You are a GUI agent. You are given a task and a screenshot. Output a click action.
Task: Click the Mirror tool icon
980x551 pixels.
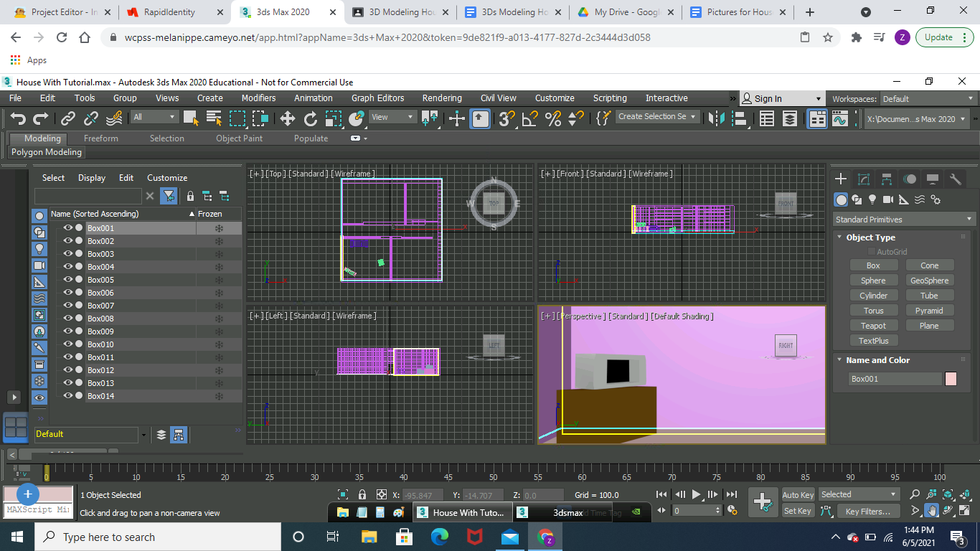click(715, 118)
